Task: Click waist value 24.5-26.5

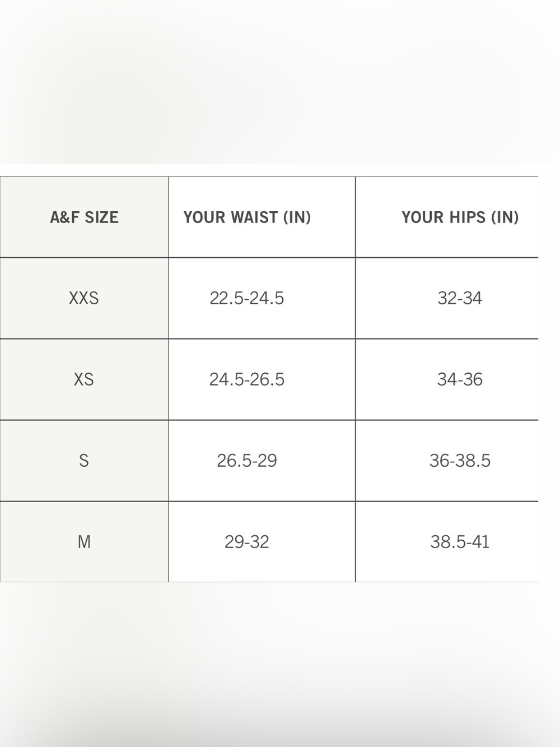Action: coord(247,379)
